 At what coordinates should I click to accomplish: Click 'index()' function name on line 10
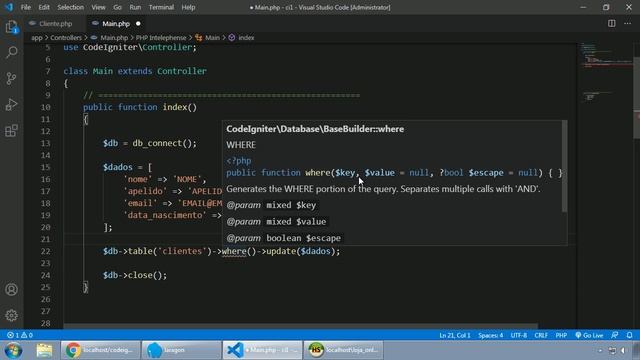tap(180, 107)
